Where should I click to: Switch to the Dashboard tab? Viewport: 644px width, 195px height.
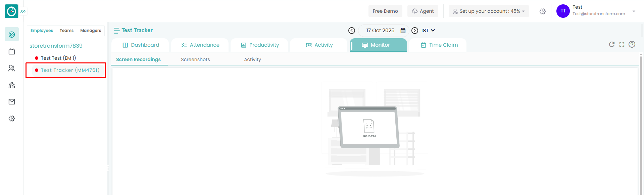141,45
